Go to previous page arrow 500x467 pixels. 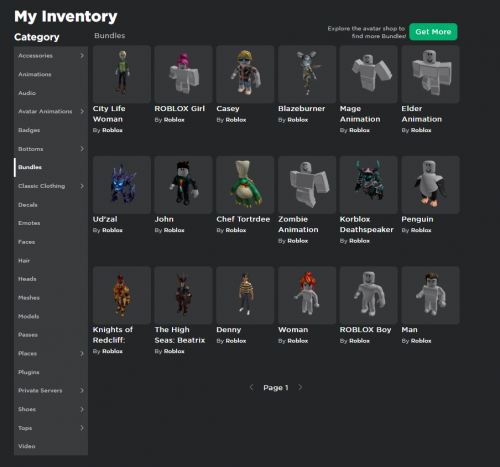pyautogui.click(x=252, y=387)
